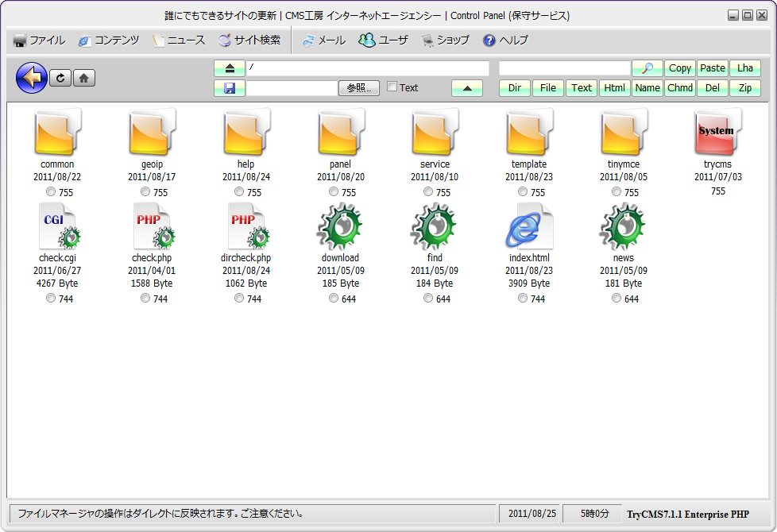Click the directory path input field
Viewport: 777px width, 532px height.
[x=367, y=68]
